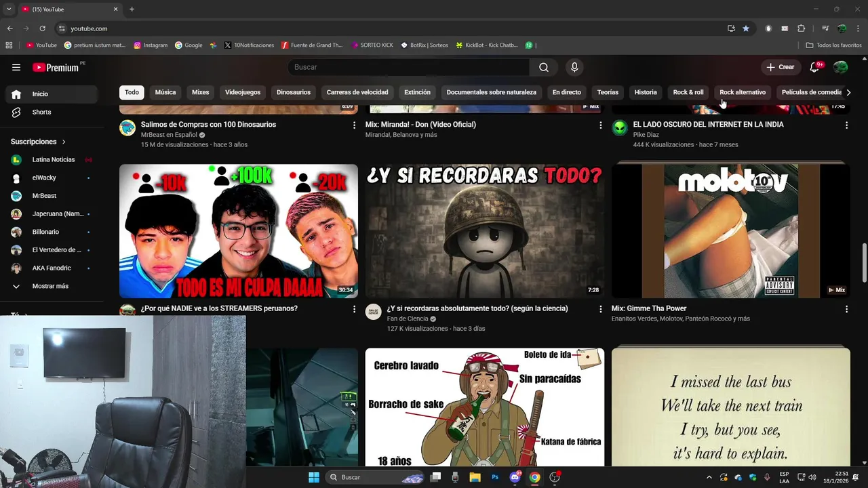Show more category chips with right arrow
Viewport: 868px width, 488px height.
[848, 92]
